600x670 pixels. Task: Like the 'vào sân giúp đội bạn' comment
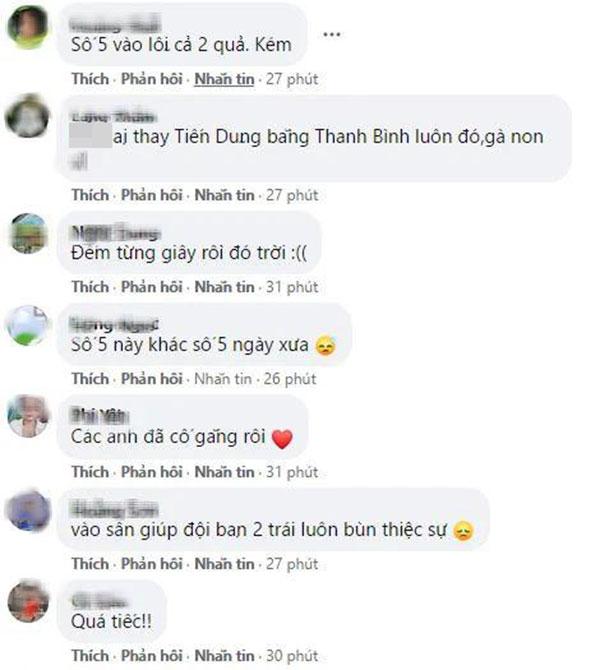[x=90, y=564]
